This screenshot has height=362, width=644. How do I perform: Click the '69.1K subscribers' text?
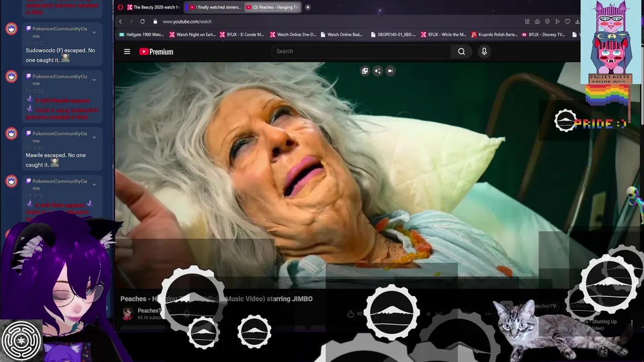pos(150,318)
